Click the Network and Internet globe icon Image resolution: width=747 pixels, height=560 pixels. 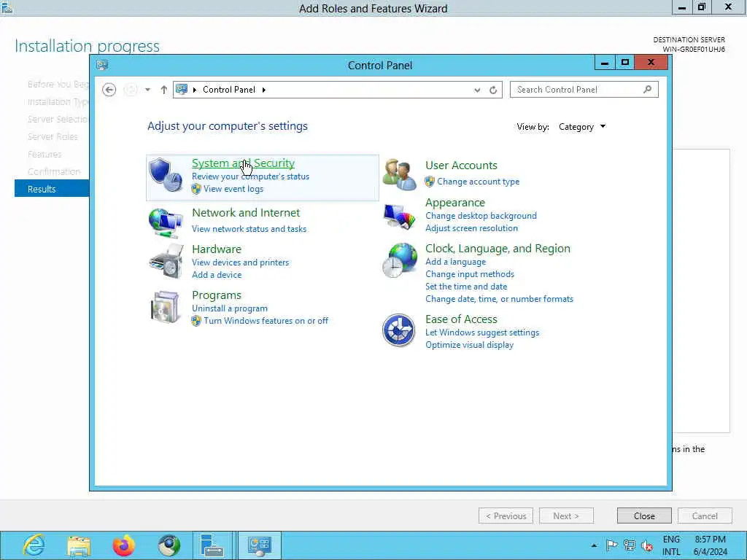coord(165,222)
